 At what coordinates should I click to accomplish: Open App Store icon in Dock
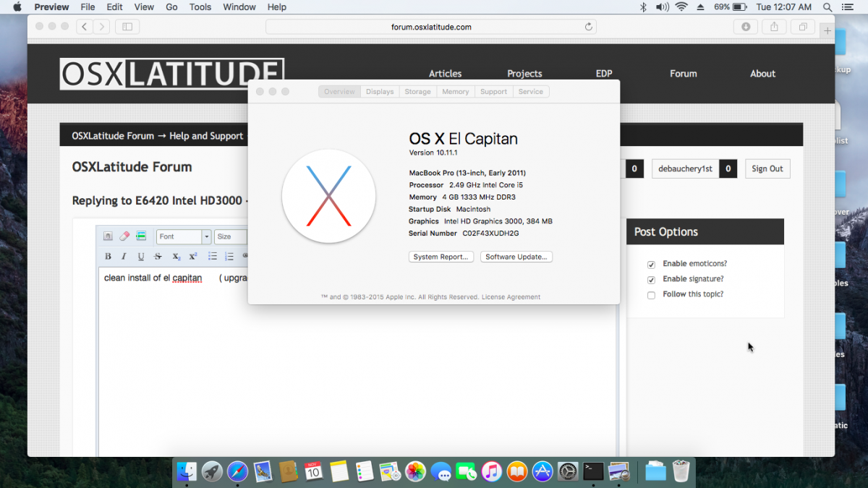pyautogui.click(x=542, y=471)
